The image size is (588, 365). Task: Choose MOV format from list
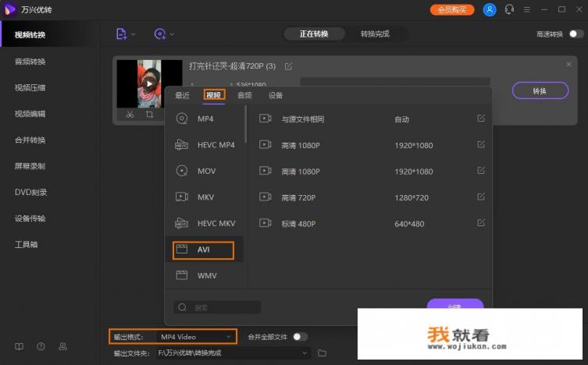pyautogui.click(x=205, y=171)
